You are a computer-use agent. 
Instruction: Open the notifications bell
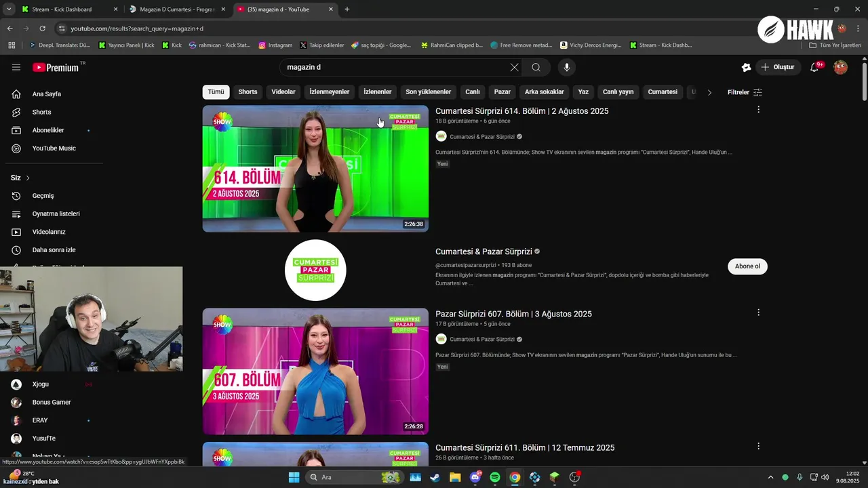pos(814,67)
